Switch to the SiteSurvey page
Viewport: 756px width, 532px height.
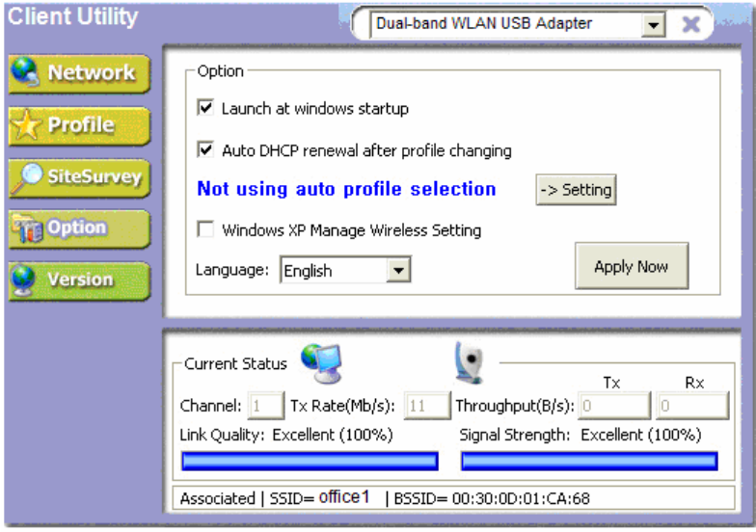coord(79,177)
